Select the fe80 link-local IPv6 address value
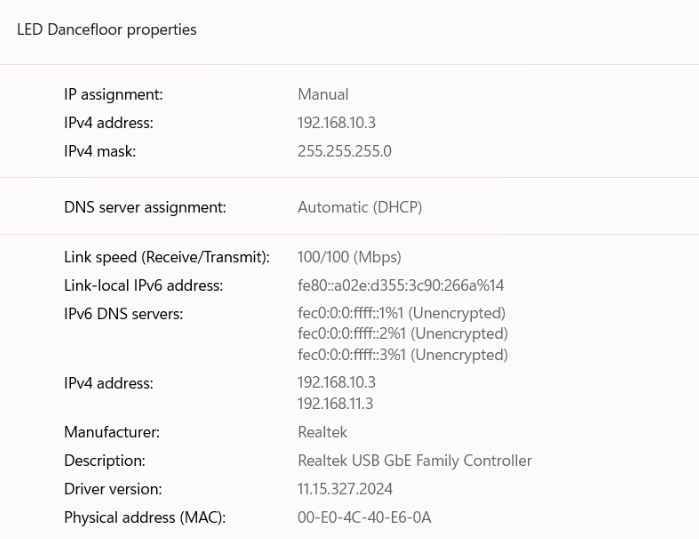 click(400, 286)
